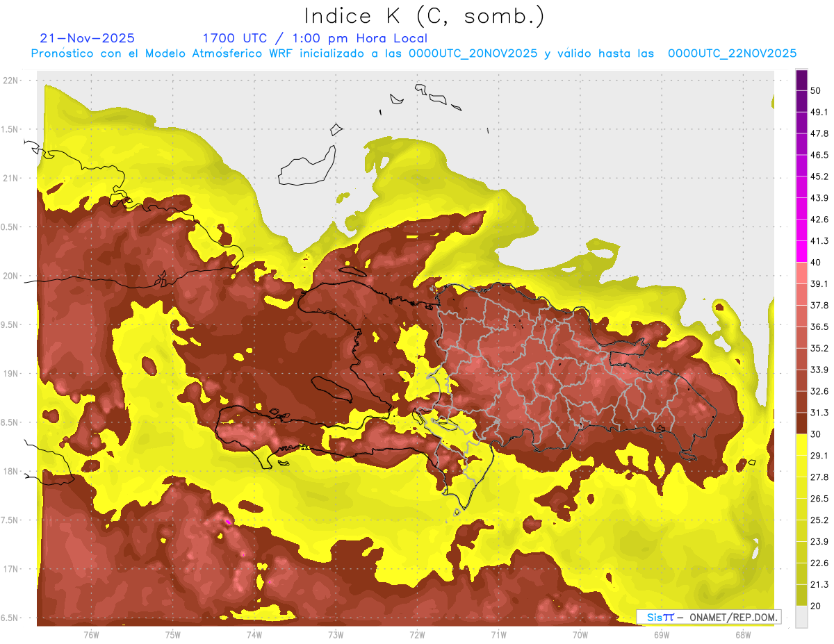
Task: Click the '30' color scale value
Action: point(816,434)
